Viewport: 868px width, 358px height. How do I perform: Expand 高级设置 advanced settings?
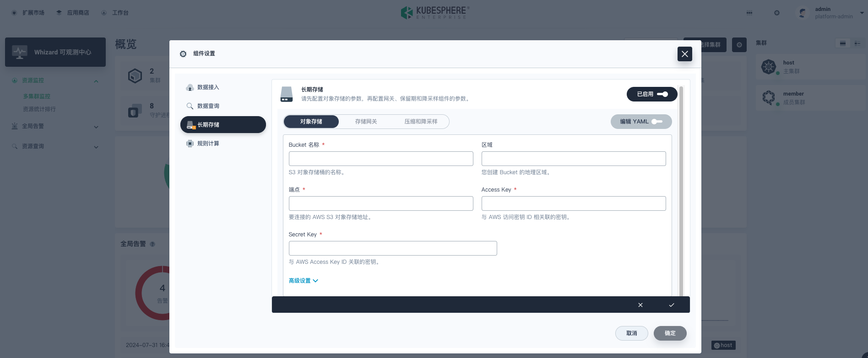pos(303,281)
